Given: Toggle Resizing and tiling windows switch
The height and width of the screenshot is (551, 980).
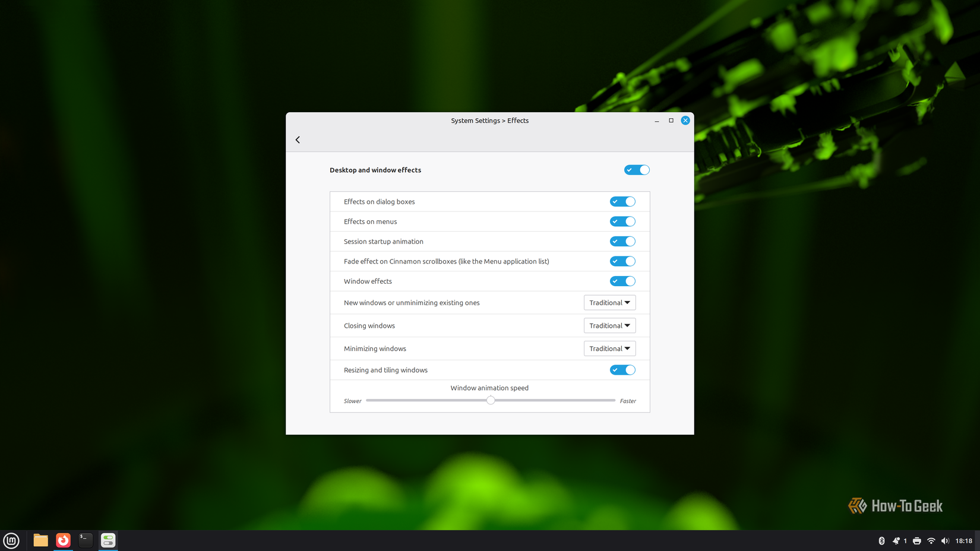Looking at the screenshot, I should click(x=622, y=370).
